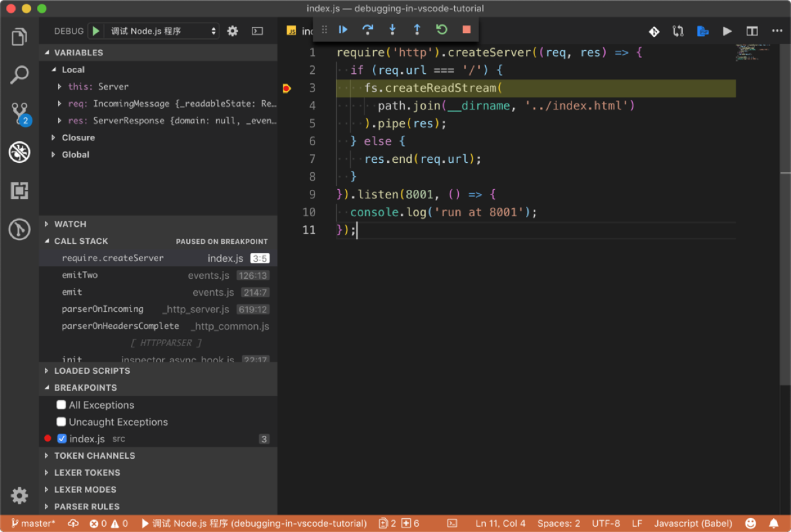
Task: Click the Step Into debug arrow
Action: 392,30
